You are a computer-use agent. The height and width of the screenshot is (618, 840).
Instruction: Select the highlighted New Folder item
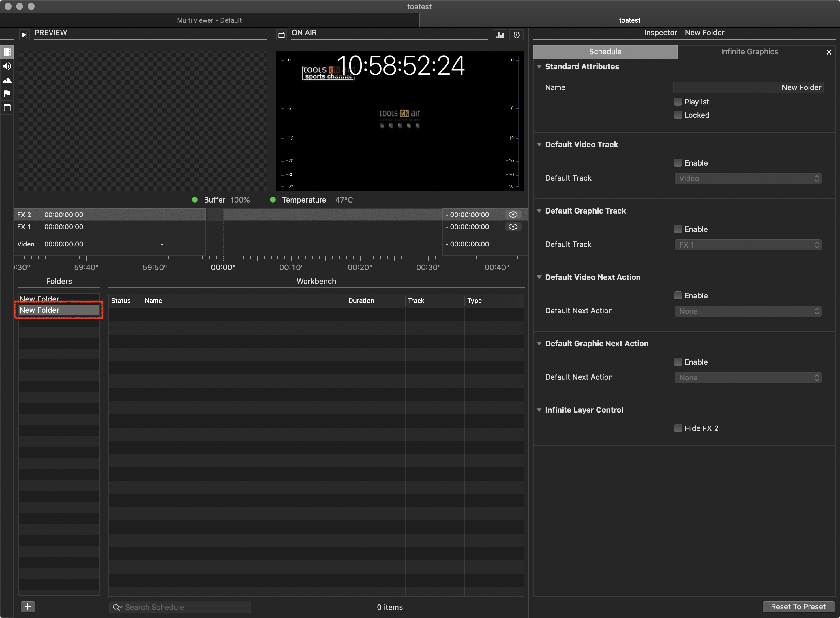pos(59,310)
